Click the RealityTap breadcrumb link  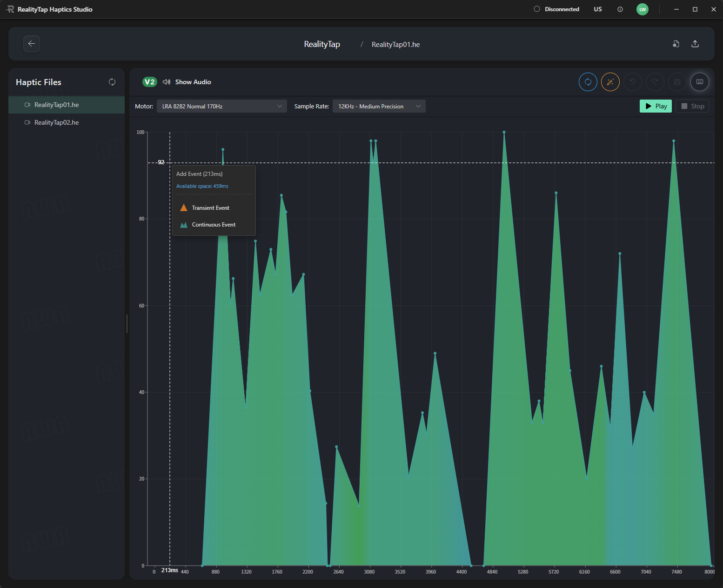coord(322,44)
